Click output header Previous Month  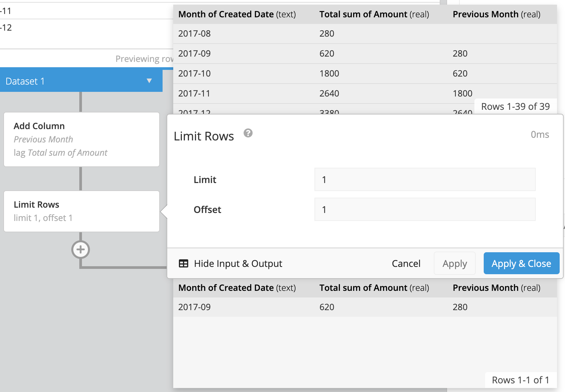click(496, 288)
